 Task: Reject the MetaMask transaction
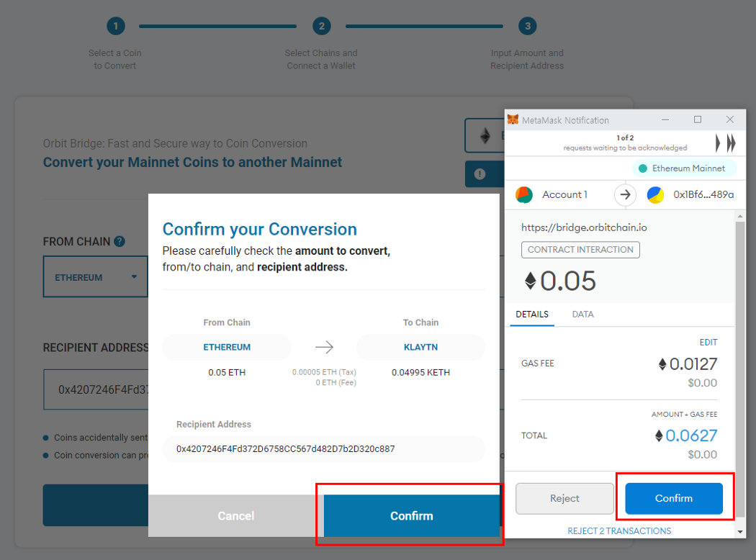click(564, 498)
